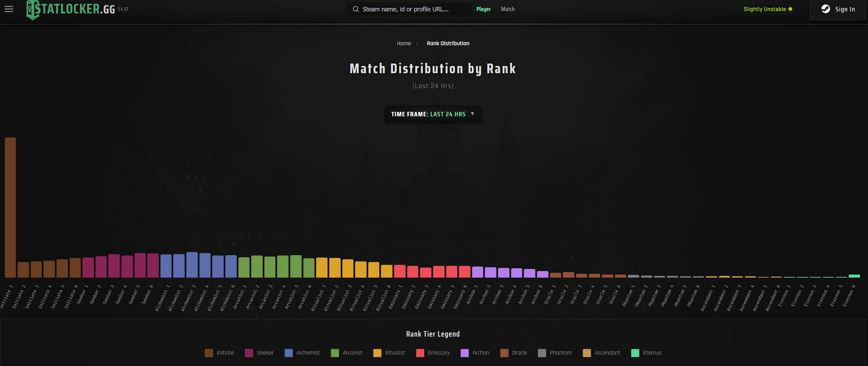868x366 pixels.
Task: Click the Oracle legend label
Action: (519, 353)
